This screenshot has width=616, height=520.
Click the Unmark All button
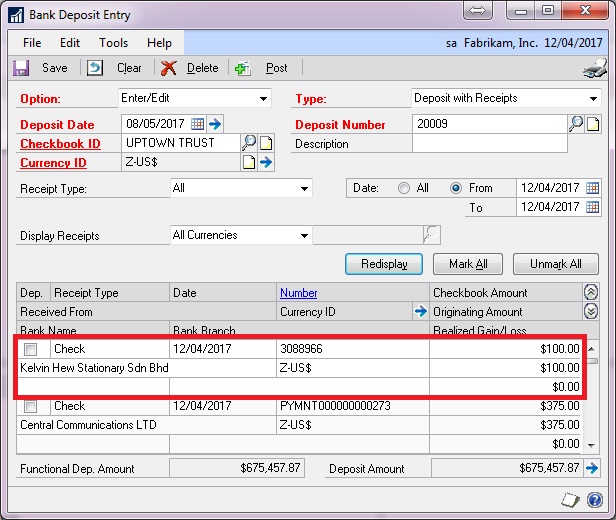556,264
